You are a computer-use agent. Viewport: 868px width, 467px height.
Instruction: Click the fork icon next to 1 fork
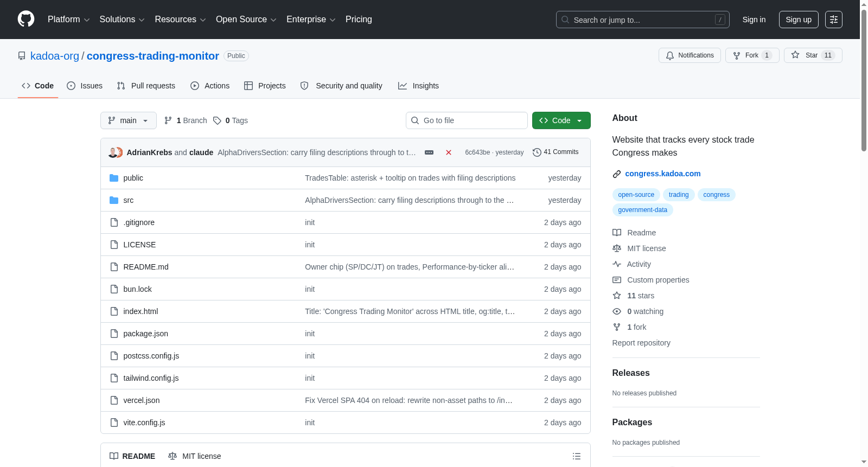pyautogui.click(x=617, y=327)
